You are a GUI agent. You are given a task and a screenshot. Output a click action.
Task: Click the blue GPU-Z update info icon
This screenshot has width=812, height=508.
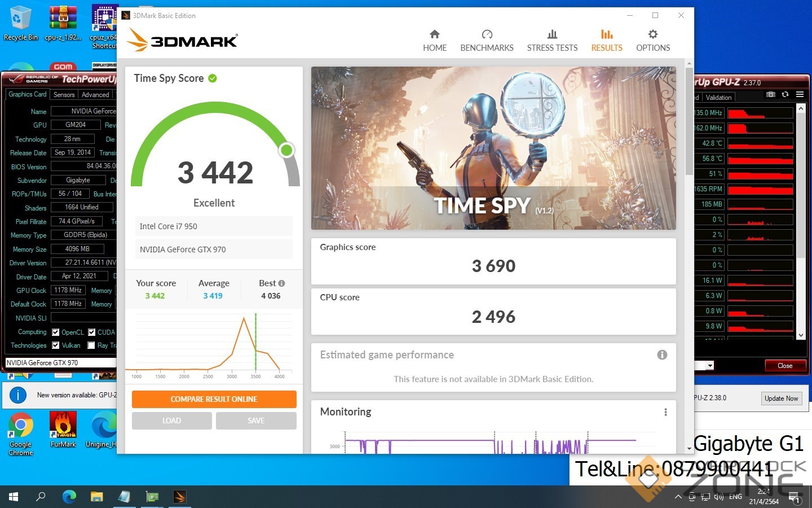tap(18, 395)
